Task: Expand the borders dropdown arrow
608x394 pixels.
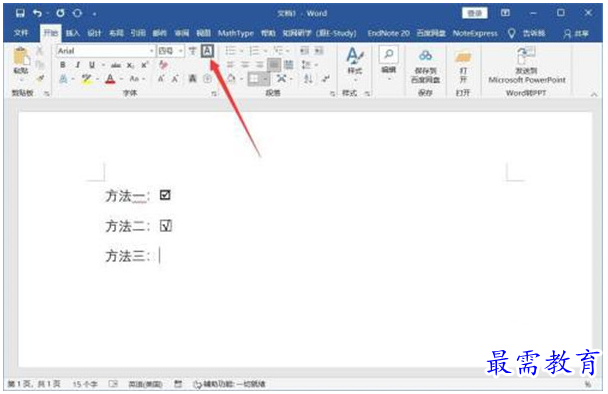Action: point(265,79)
